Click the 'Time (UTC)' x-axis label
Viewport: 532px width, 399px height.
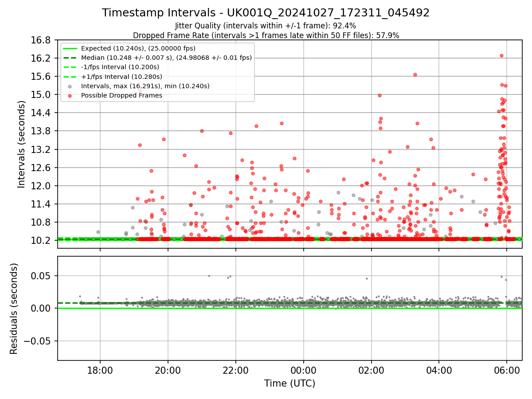coord(289,383)
